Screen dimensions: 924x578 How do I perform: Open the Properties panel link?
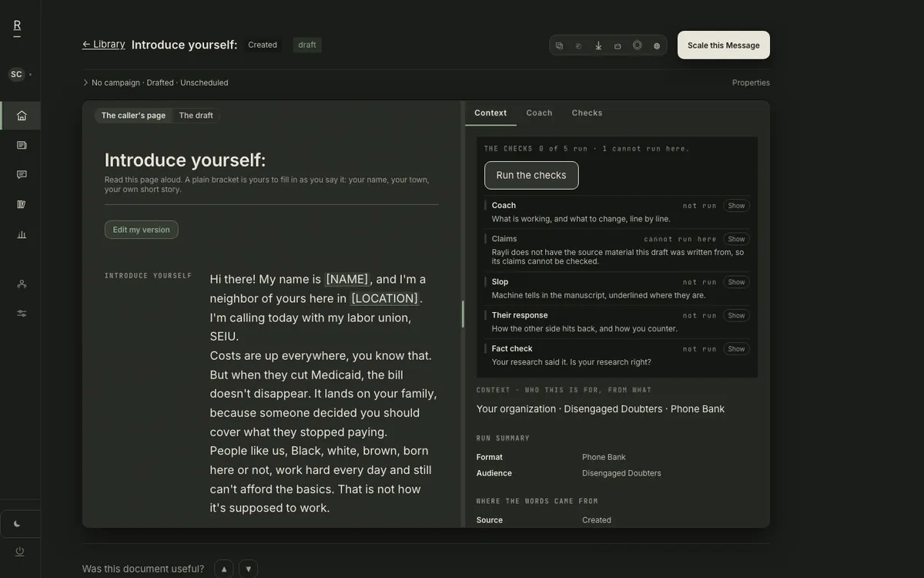pyautogui.click(x=751, y=82)
